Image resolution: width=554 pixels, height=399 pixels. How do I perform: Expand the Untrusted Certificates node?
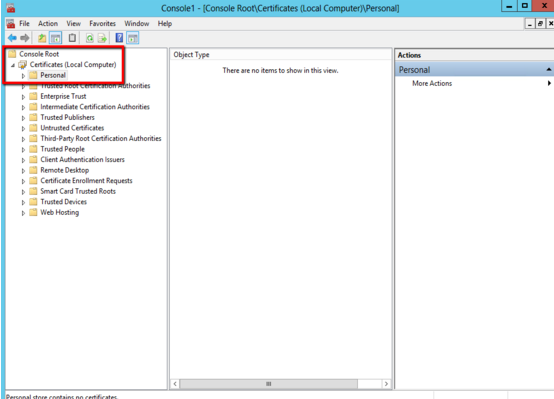pos(23,128)
